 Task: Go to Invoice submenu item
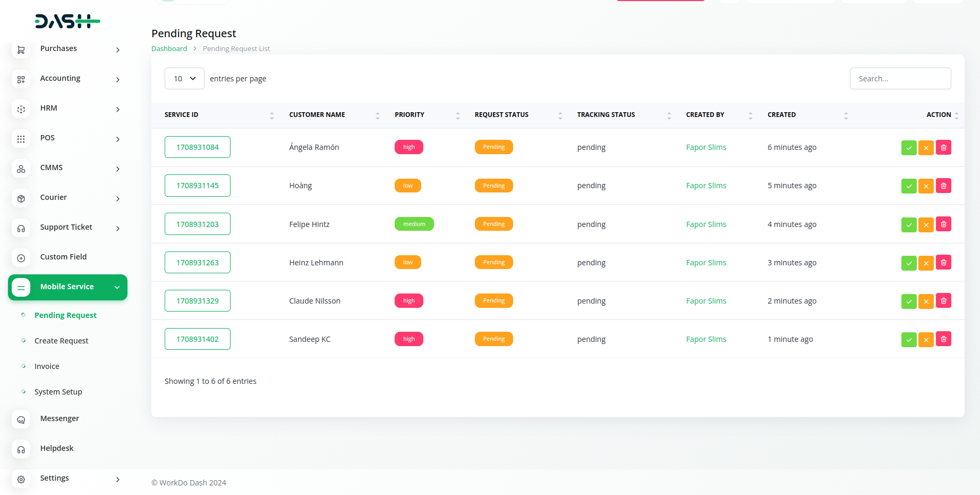47,366
